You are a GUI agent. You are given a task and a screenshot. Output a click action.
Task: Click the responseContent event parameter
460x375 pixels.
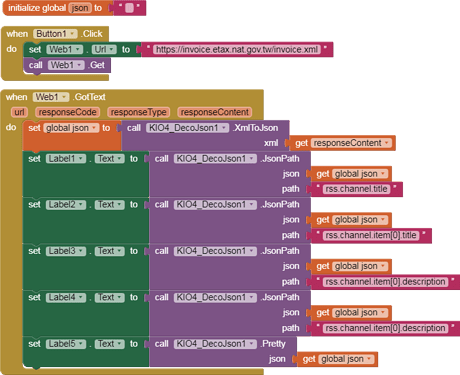[215, 112]
